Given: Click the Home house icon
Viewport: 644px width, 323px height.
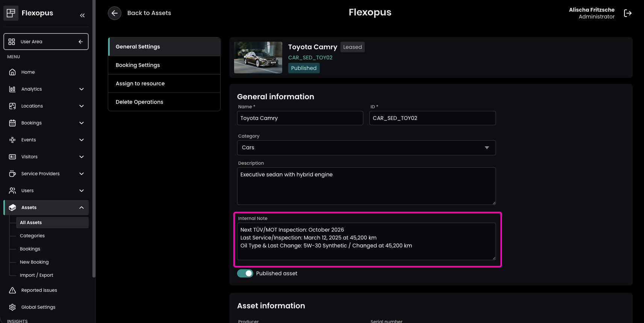Looking at the screenshot, I should 12,72.
